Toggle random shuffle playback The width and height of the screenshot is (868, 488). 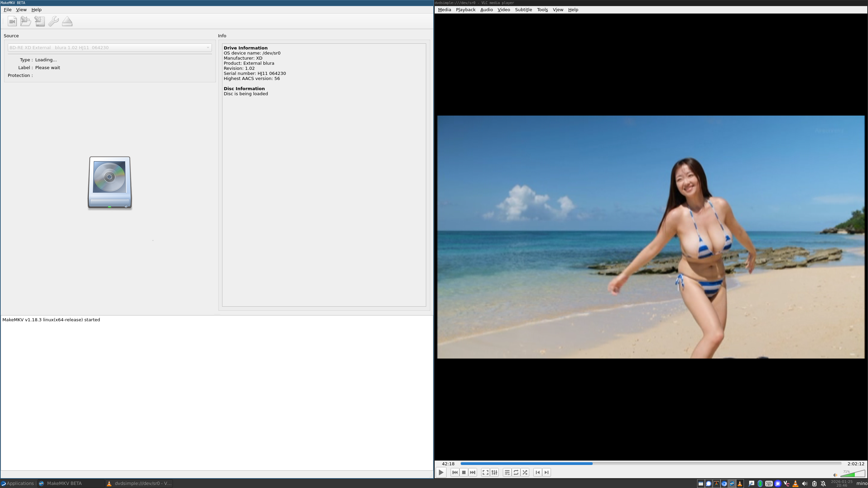[x=525, y=472]
